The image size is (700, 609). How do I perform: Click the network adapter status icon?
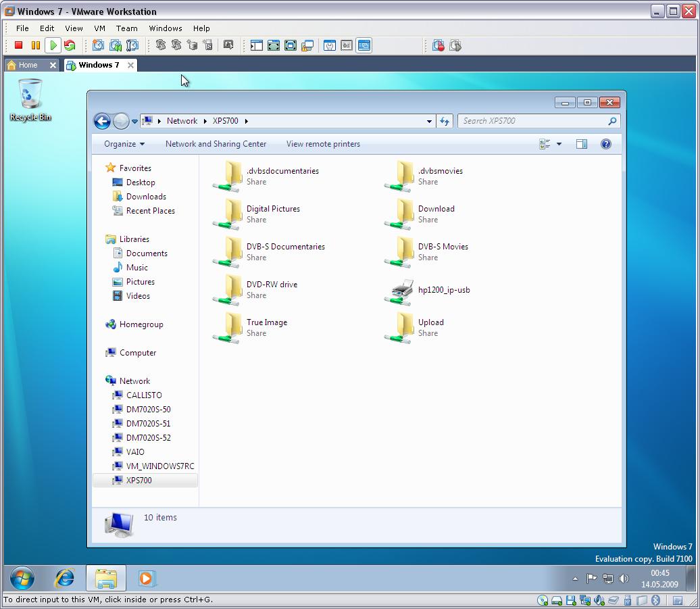[x=585, y=600]
